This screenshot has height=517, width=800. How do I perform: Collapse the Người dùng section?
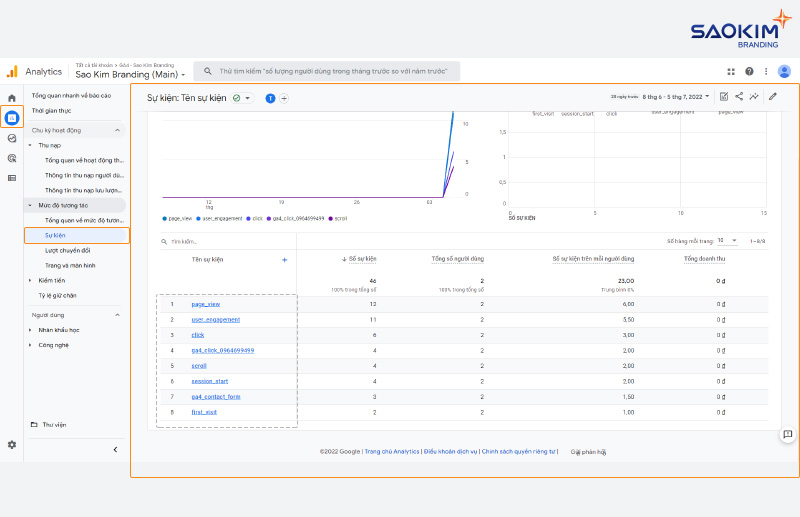[117, 315]
